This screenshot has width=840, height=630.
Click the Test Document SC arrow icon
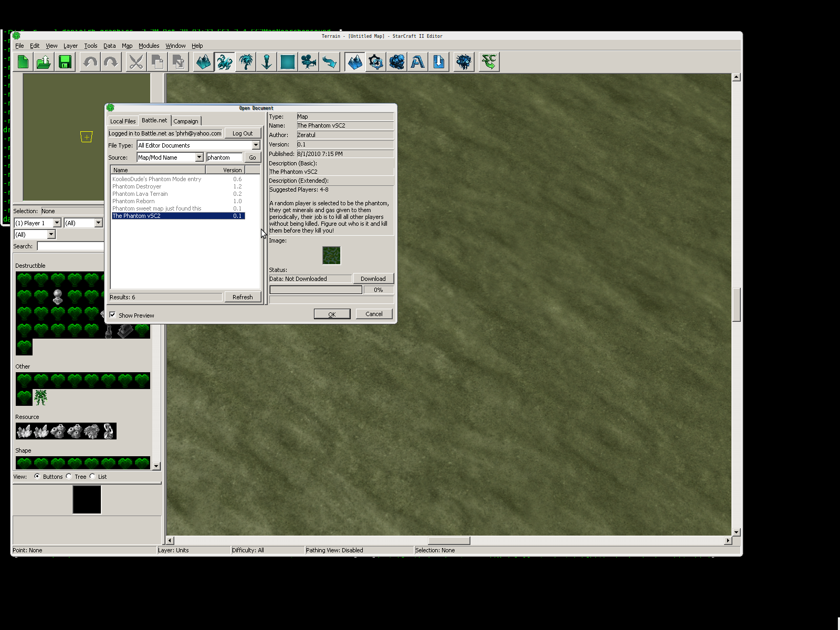489,62
